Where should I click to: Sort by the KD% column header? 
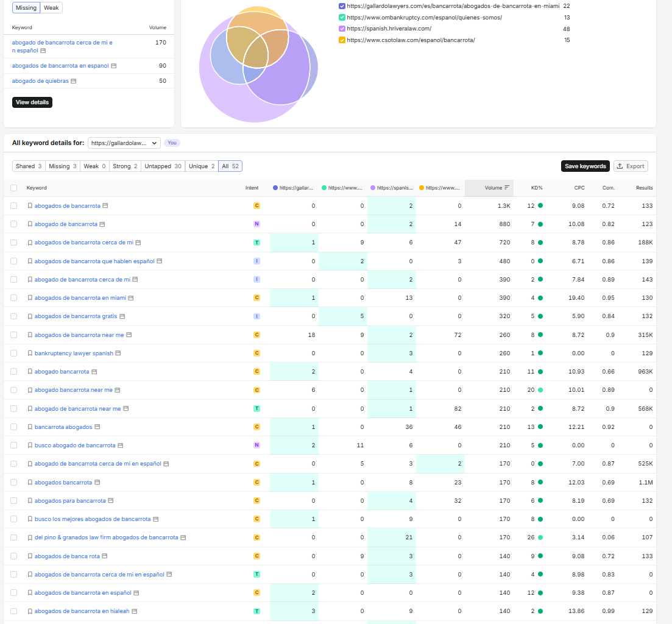coord(537,188)
